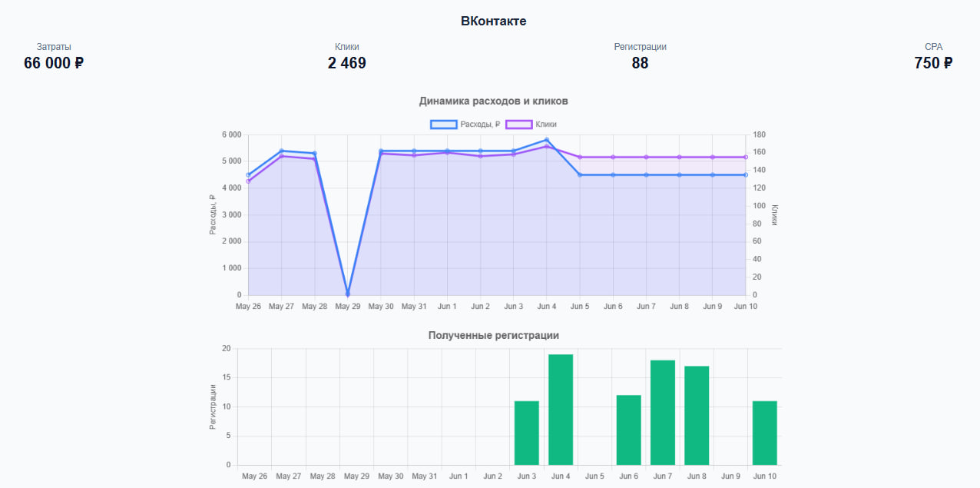Screen dimensions: 980x488
Task: Select the Jun 4 peak on Расходы line
Action: (x=547, y=140)
